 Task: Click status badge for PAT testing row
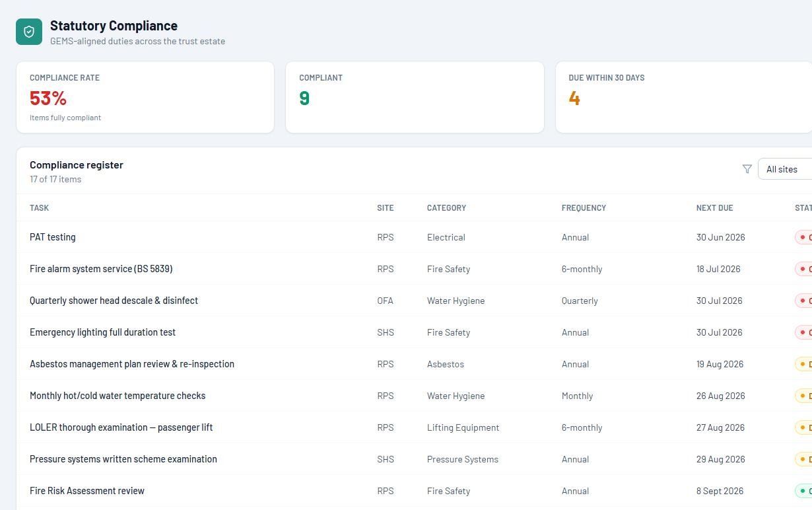803,237
